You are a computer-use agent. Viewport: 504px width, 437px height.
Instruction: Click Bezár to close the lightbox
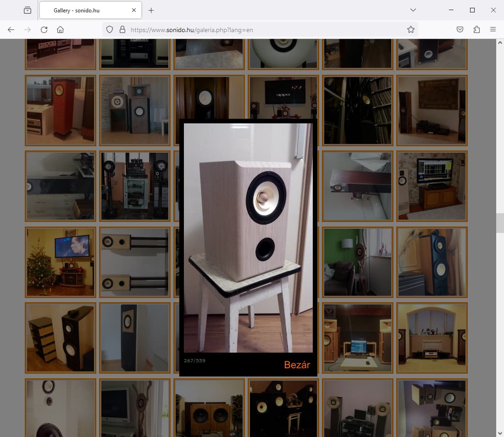[x=297, y=365]
